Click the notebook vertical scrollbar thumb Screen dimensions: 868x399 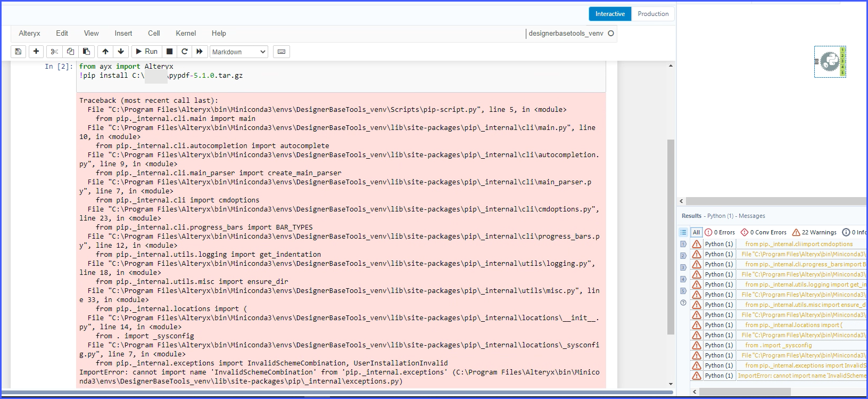[x=671, y=237]
